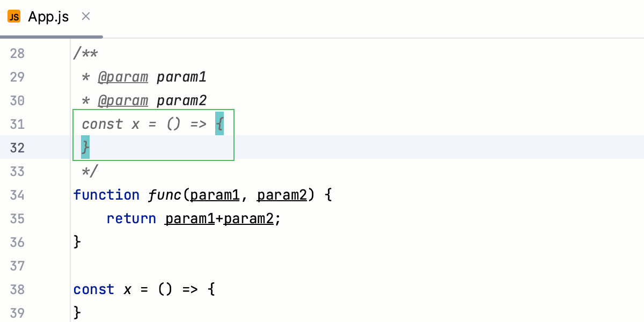
Task: Close the App.js tab
Action: pos(85,16)
